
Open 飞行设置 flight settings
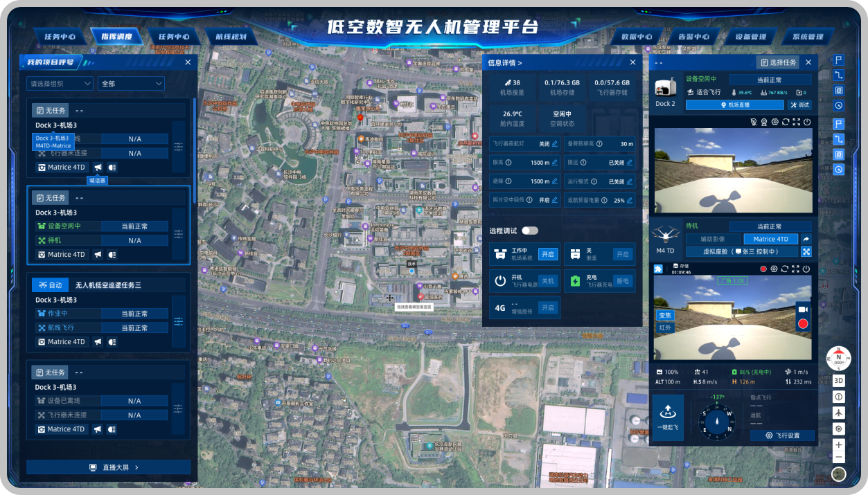(x=782, y=435)
